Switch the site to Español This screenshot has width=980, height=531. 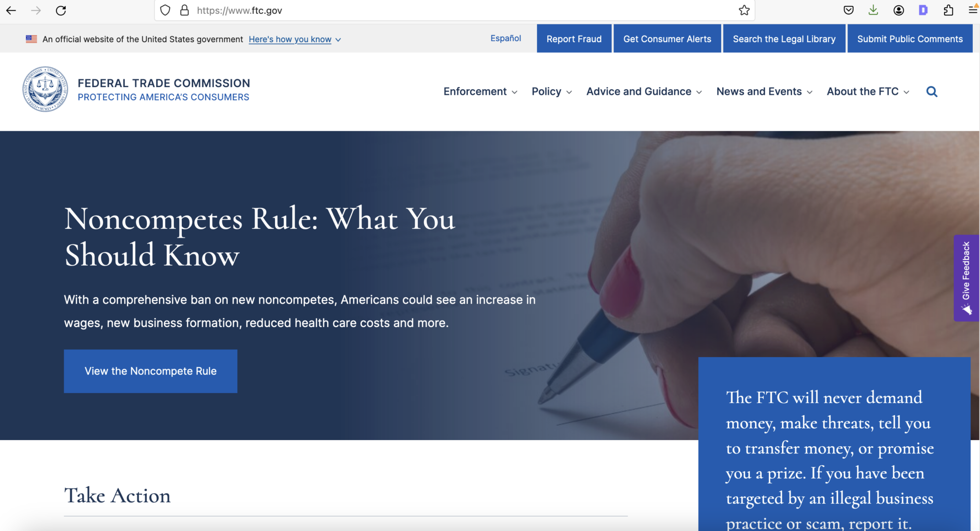tap(505, 38)
